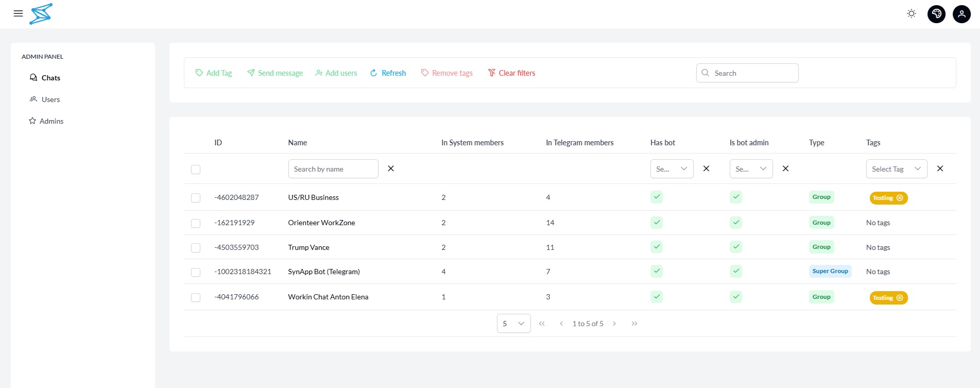
Task: Click the Clear filters button
Action: [512, 73]
